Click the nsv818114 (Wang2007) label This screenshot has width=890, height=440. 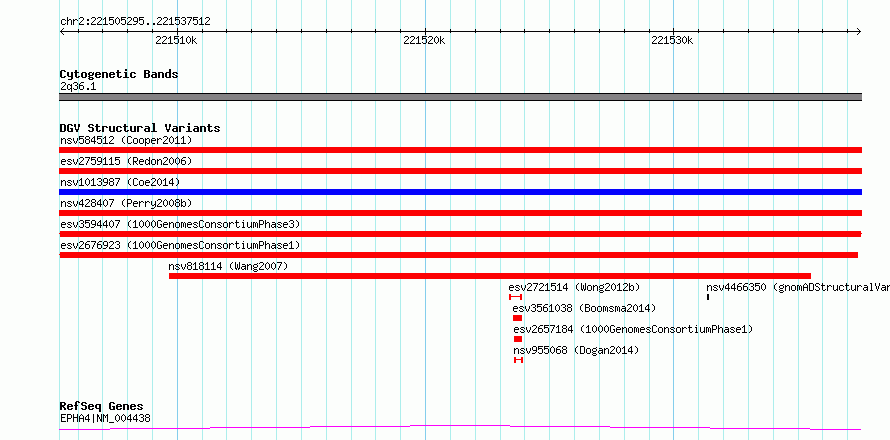coord(228,266)
